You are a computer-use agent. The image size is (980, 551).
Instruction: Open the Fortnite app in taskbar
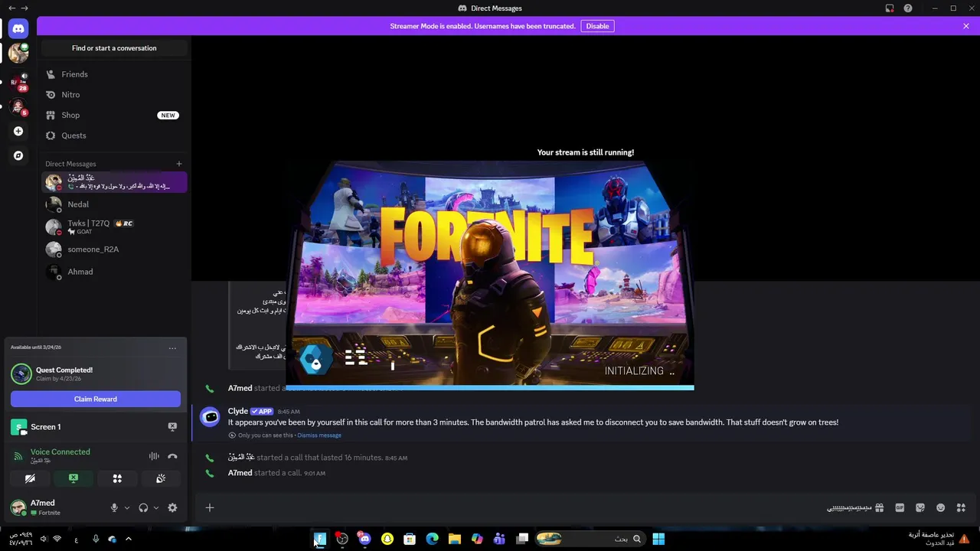pyautogui.click(x=319, y=539)
